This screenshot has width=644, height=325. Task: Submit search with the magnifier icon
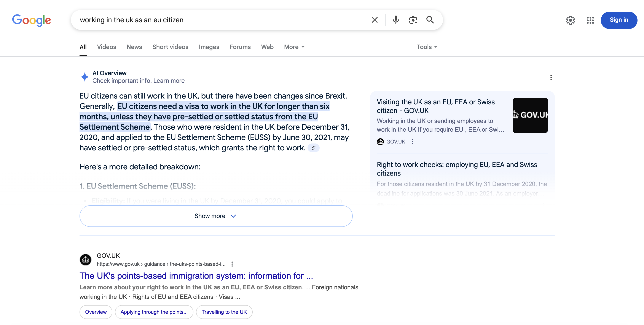(430, 20)
